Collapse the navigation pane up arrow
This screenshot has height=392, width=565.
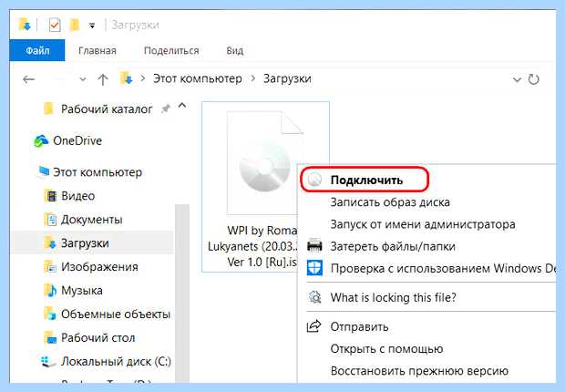(x=182, y=106)
